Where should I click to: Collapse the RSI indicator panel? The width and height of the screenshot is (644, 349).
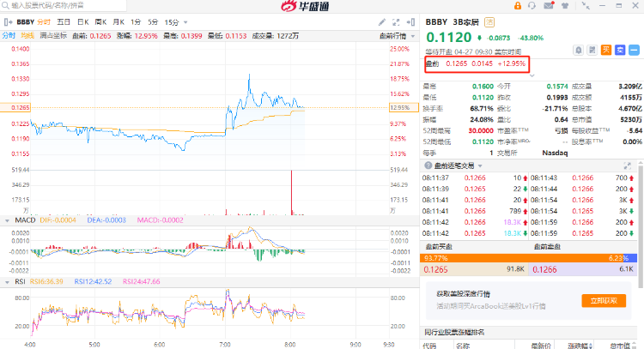pyautogui.click(x=7, y=282)
